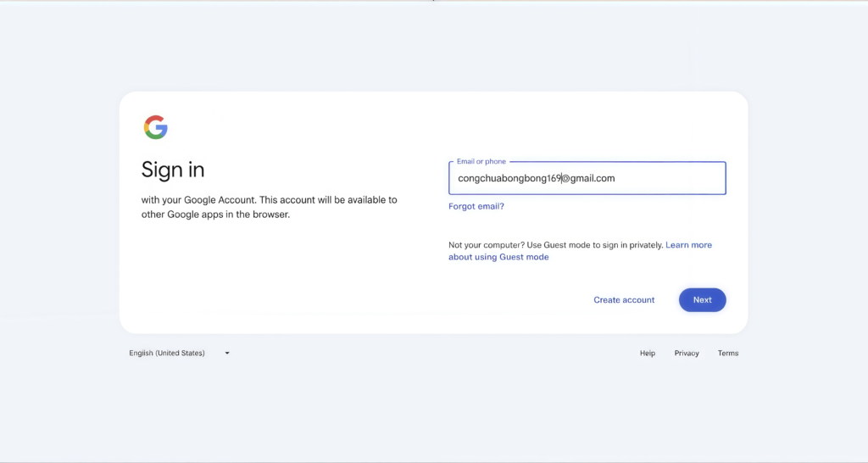Focus the Email or phone input field
The image size is (868, 463).
tap(670, 179)
